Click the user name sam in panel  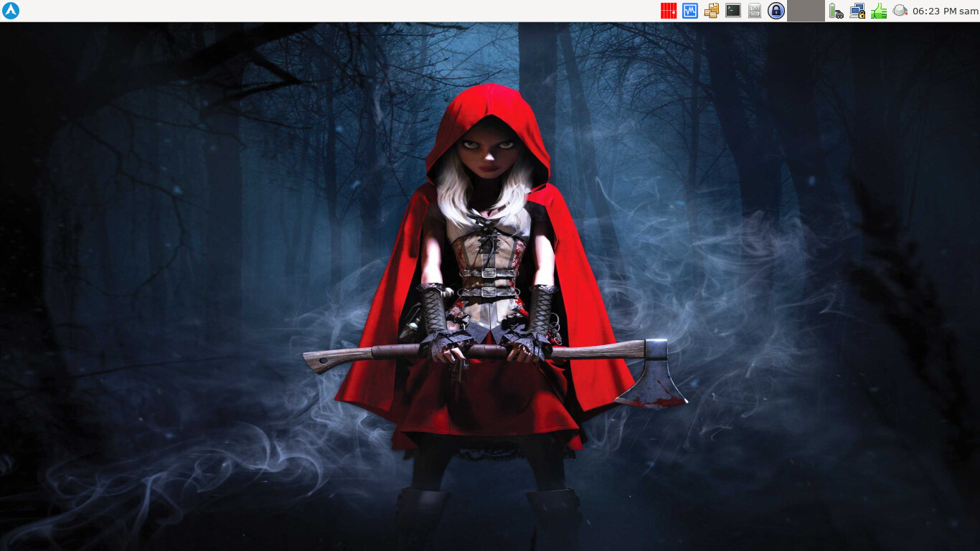tap(969, 11)
